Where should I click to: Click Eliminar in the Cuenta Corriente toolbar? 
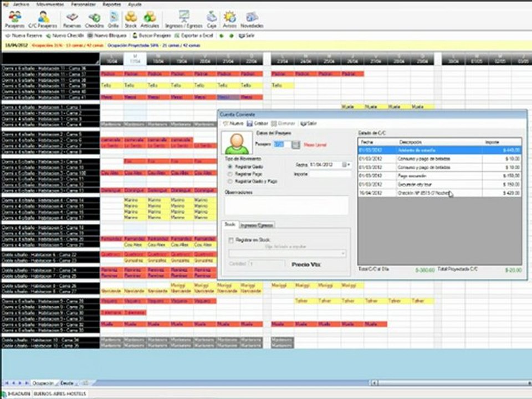tap(283, 124)
